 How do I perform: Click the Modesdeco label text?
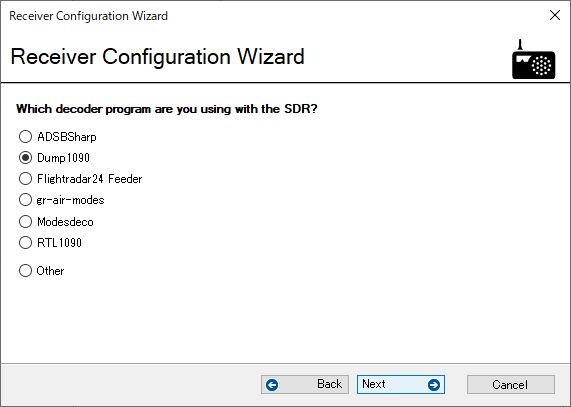pyautogui.click(x=65, y=222)
